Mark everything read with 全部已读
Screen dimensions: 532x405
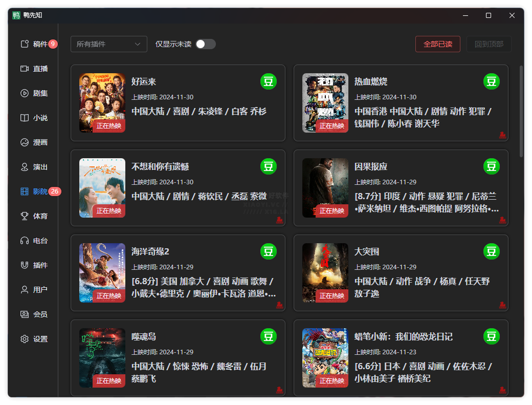pyautogui.click(x=438, y=44)
